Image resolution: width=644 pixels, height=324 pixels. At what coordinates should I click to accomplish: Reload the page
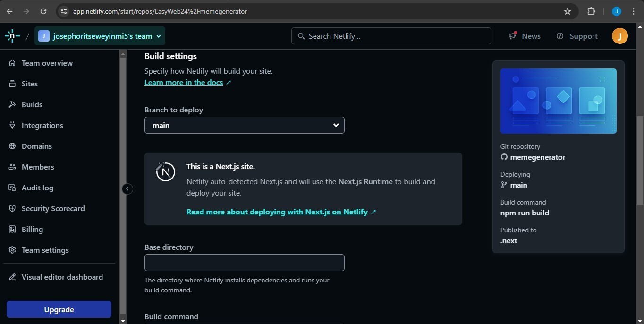(43, 11)
